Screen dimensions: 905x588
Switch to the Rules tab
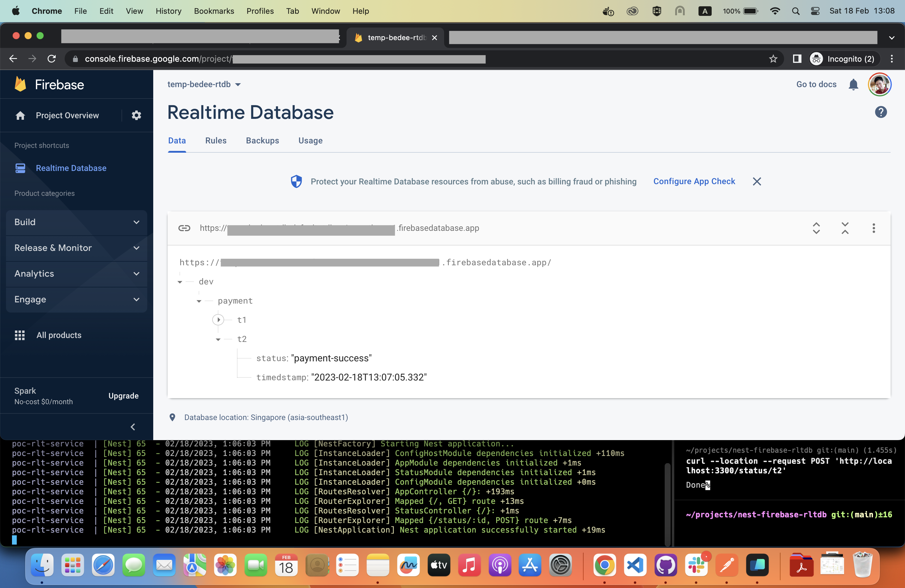click(215, 141)
